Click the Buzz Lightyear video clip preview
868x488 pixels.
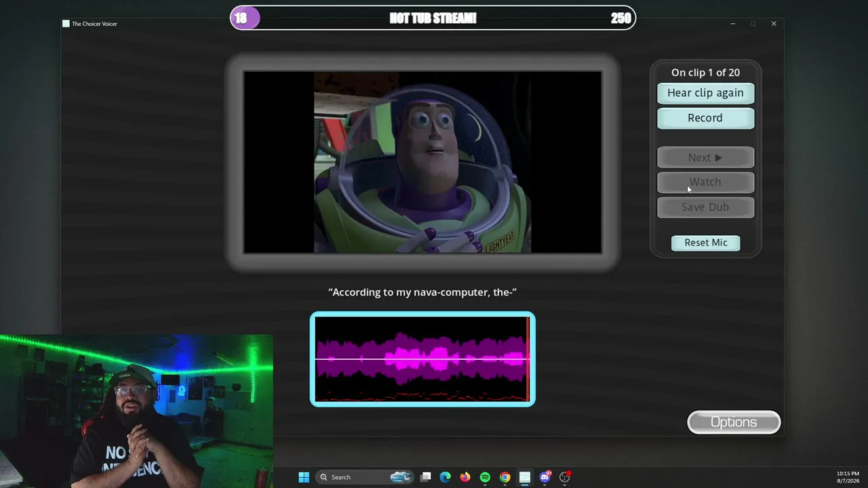click(x=422, y=162)
